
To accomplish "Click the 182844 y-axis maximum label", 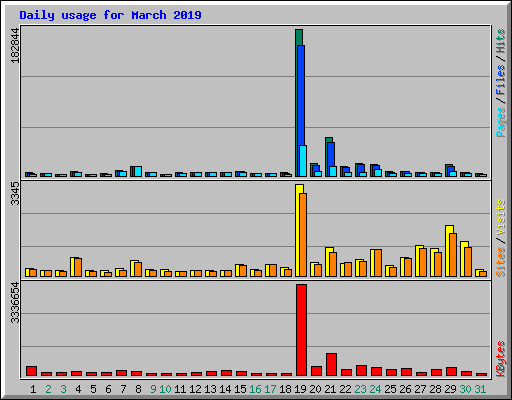I will click(15, 46).
